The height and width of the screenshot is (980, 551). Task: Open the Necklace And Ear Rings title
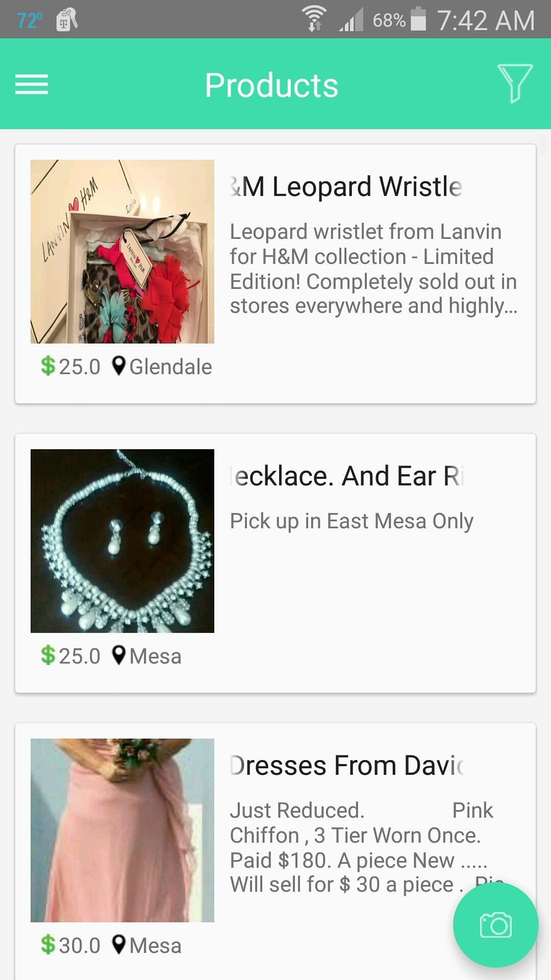click(x=346, y=476)
